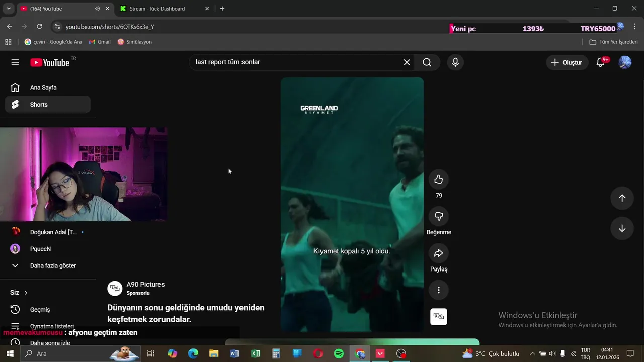Open Geçmiş history in the sidebar
Image resolution: width=644 pixels, height=362 pixels.
(x=48, y=310)
